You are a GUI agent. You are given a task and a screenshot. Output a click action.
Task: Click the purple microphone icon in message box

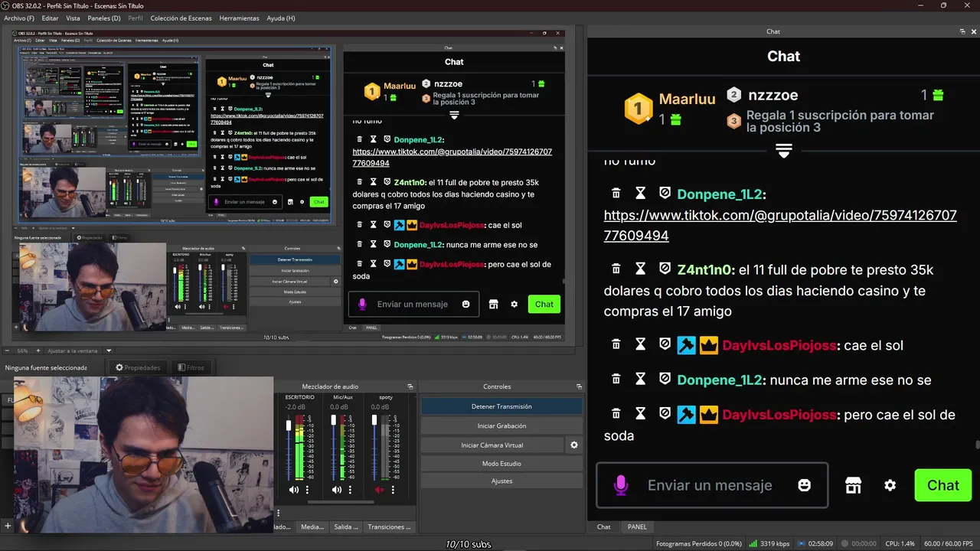pyautogui.click(x=621, y=485)
